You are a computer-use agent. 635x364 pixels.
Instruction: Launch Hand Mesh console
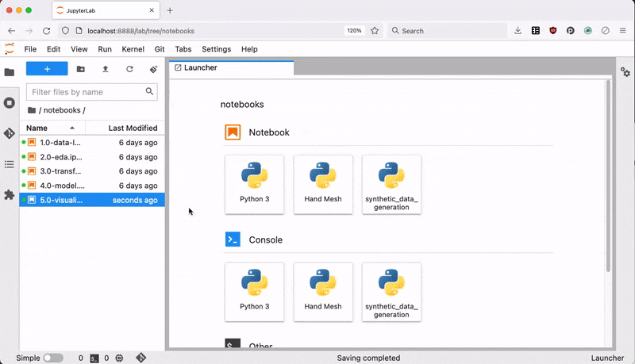[323, 292]
